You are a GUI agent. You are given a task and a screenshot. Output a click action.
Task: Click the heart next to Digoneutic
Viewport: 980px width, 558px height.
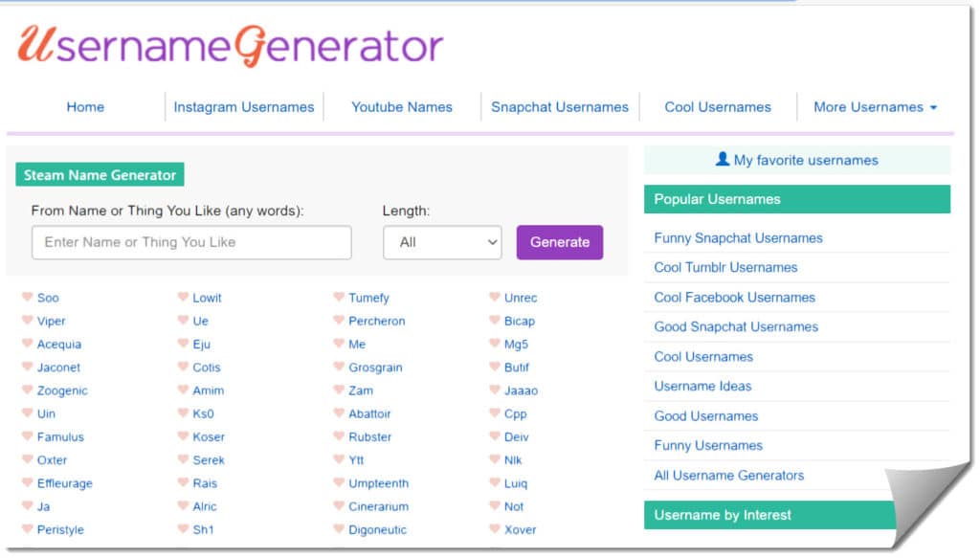[339, 529]
